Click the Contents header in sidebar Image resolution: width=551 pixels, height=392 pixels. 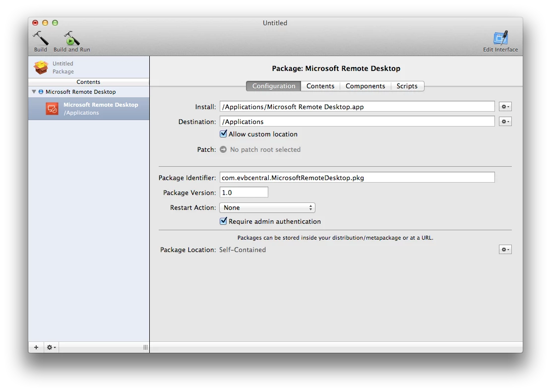click(x=89, y=82)
